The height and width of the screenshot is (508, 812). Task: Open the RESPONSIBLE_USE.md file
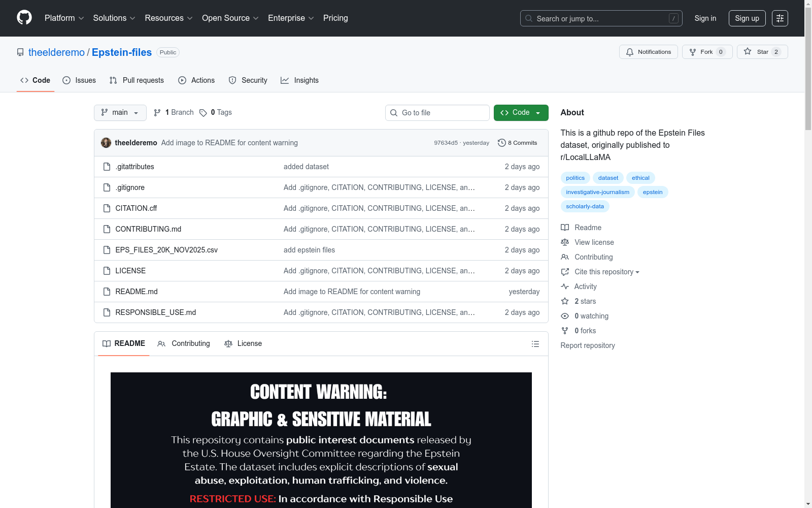156,312
